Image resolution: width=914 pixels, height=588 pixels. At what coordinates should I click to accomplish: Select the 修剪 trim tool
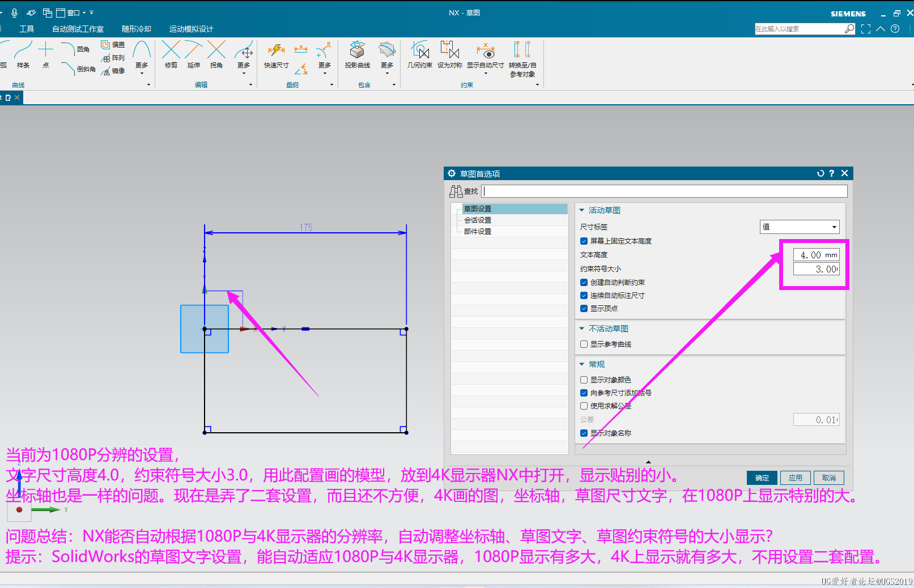(171, 55)
